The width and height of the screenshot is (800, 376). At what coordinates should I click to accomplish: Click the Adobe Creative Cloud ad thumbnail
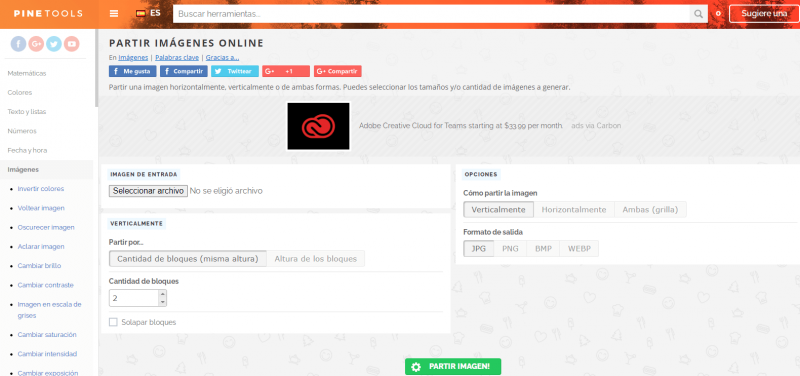[318, 126]
